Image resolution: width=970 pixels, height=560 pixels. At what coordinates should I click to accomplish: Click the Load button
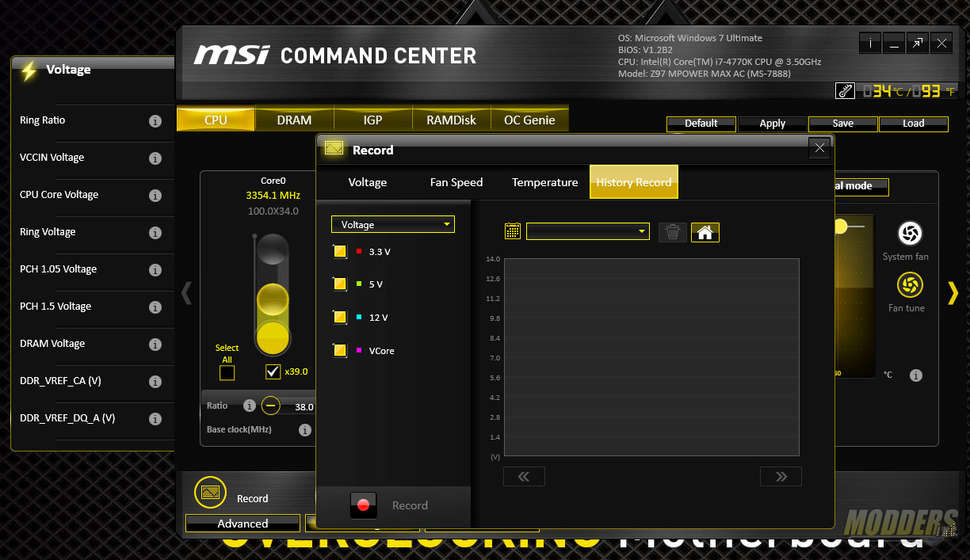click(x=914, y=124)
